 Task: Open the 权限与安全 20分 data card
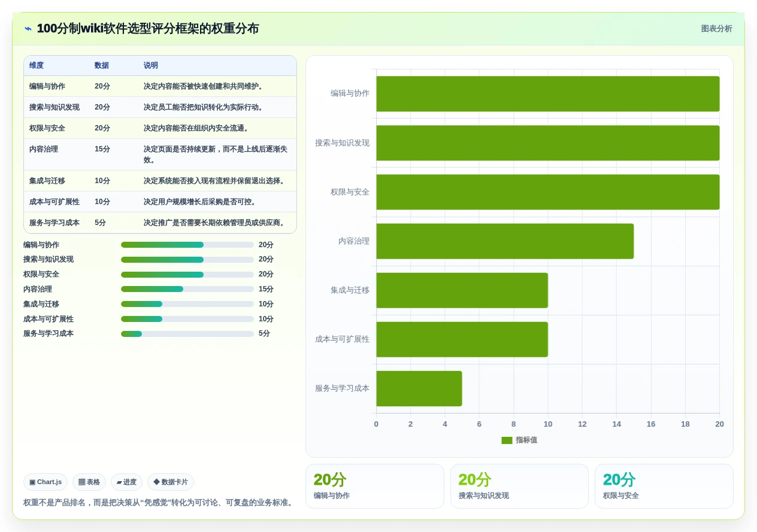pyautogui.click(x=664, y=486)
